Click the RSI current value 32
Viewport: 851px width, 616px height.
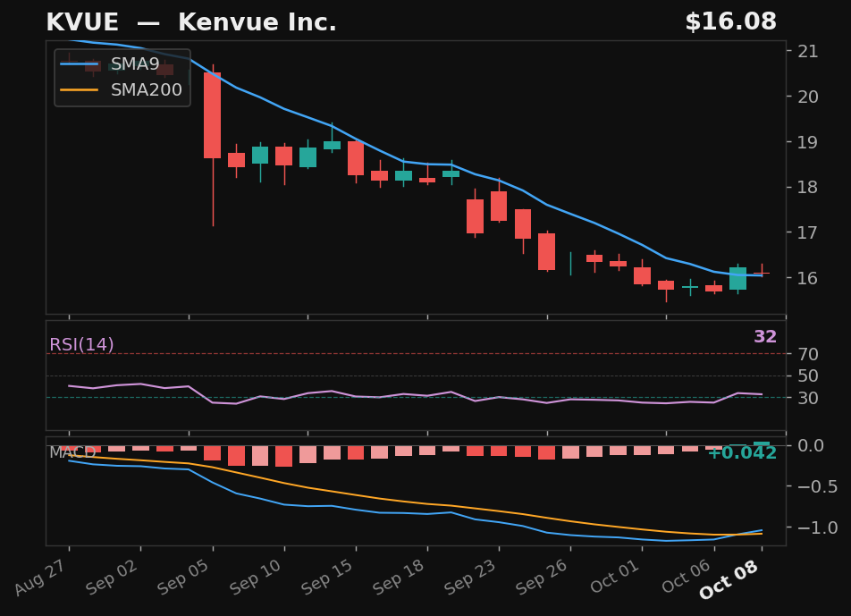click(x=765, y=336)
